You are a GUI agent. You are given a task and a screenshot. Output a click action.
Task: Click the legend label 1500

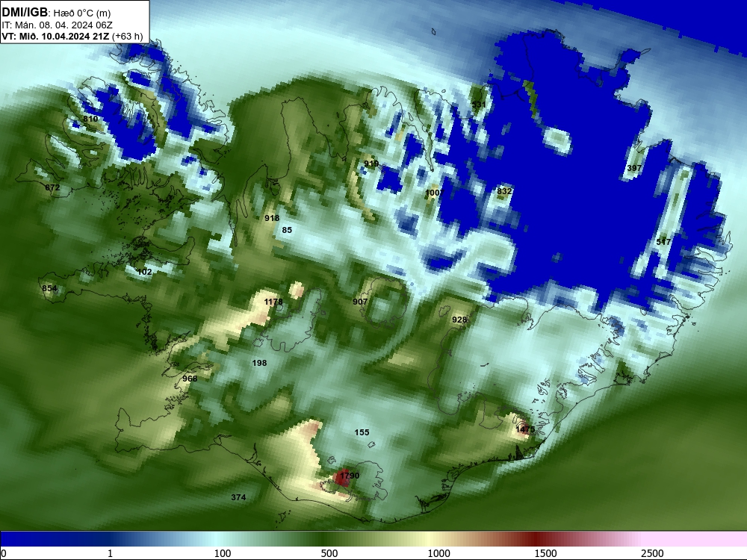(x=545, y=553)
